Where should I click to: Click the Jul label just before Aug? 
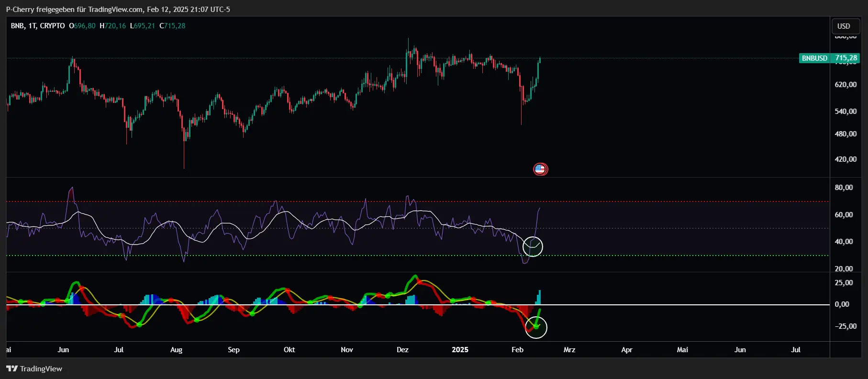click(x=119, y=350)
